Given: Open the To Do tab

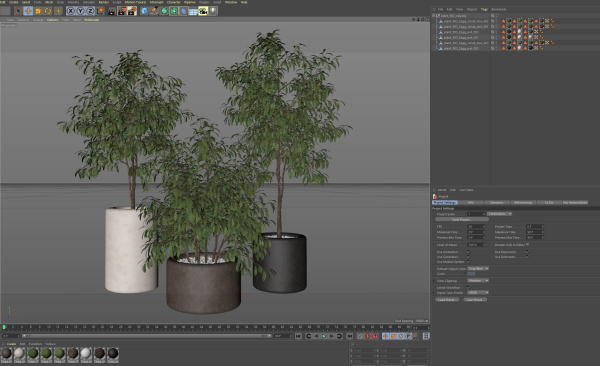Looking at the screenshot, I should (549, 203).
